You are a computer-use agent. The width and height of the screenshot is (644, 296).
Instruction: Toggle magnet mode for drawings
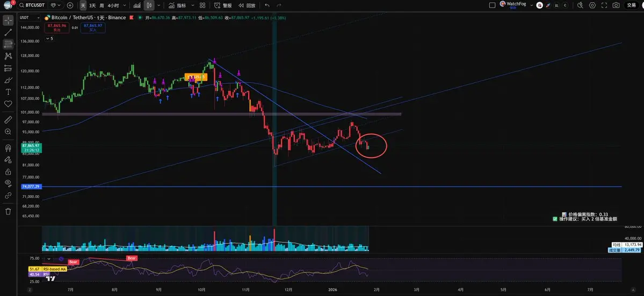(8, 147)
